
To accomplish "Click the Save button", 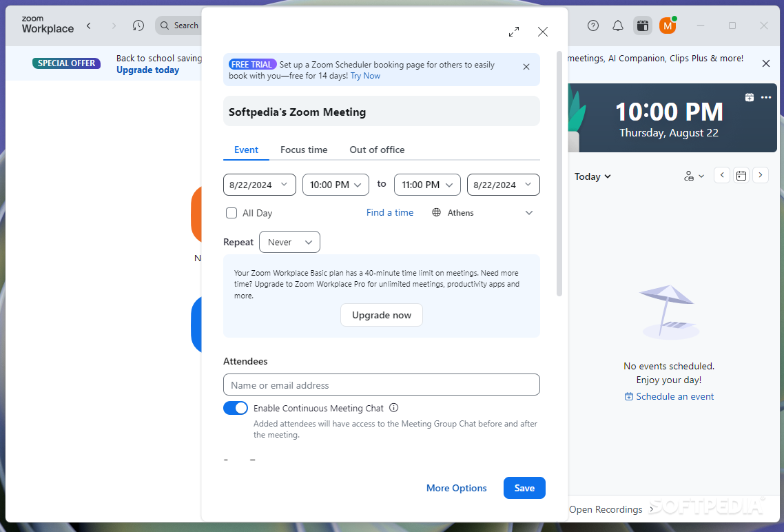I will click(524, 488).
